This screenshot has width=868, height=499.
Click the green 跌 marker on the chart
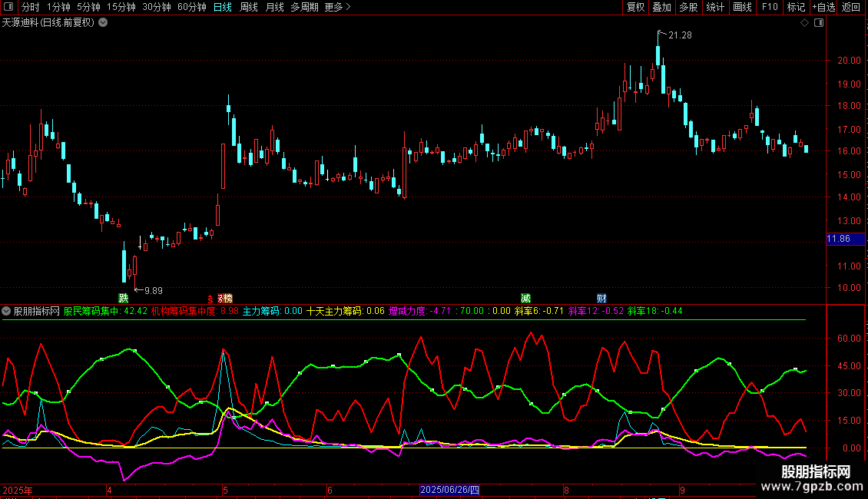click(x=123, y=298)
